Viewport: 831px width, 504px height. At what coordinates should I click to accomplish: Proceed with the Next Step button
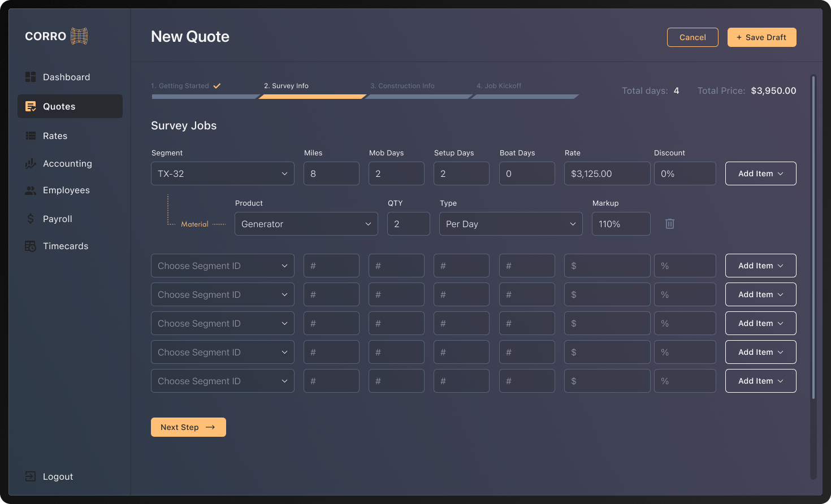click(188, 427)
